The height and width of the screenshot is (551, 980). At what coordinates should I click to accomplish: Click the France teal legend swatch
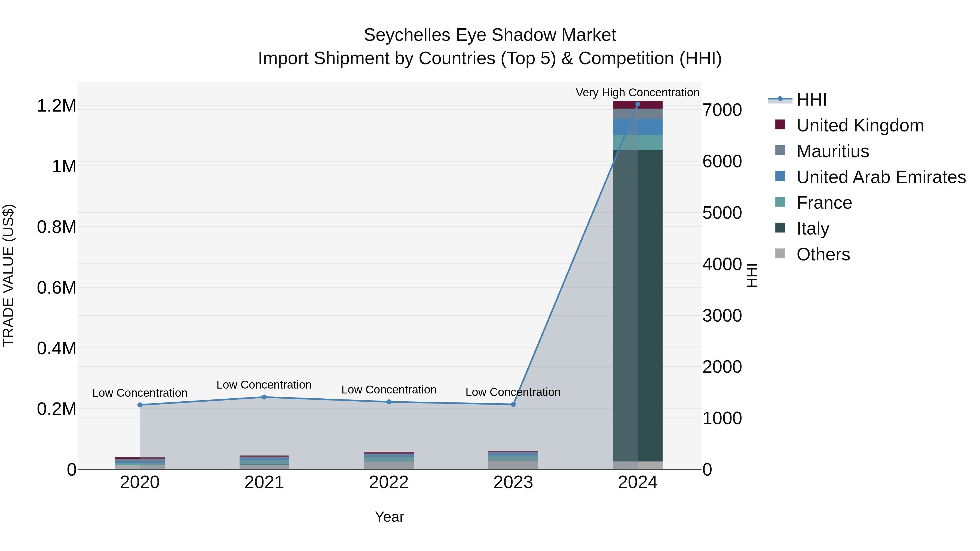pos(780,202)
